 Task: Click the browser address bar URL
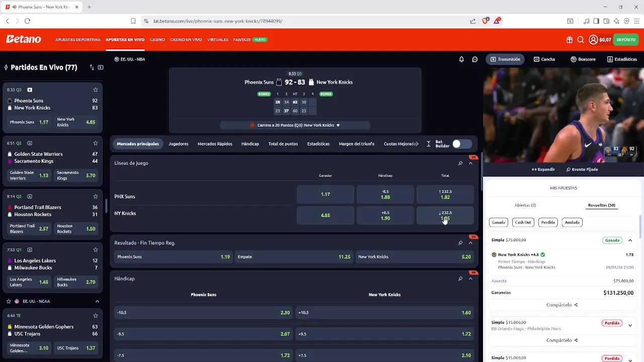click(218, 21)
